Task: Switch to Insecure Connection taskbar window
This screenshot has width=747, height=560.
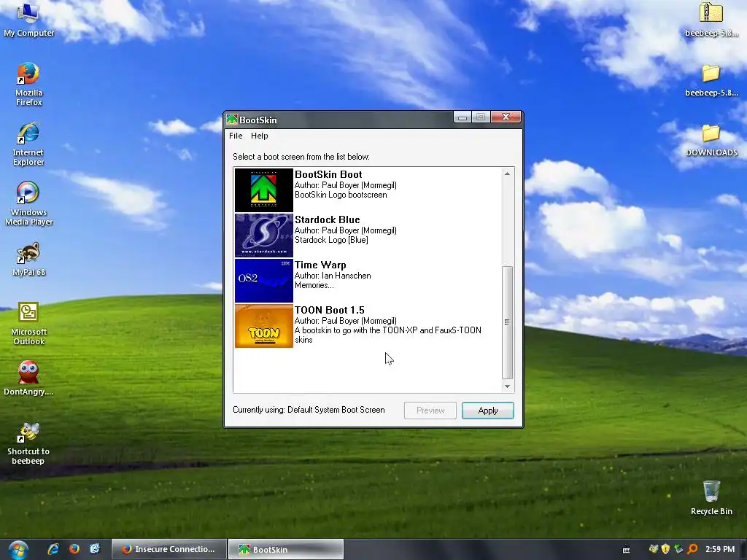Action: [169, 549]
